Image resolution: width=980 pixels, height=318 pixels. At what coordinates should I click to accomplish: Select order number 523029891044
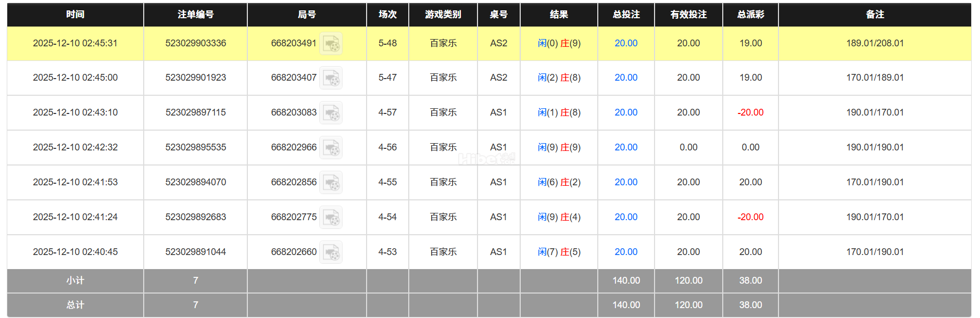tap(195, 252)
